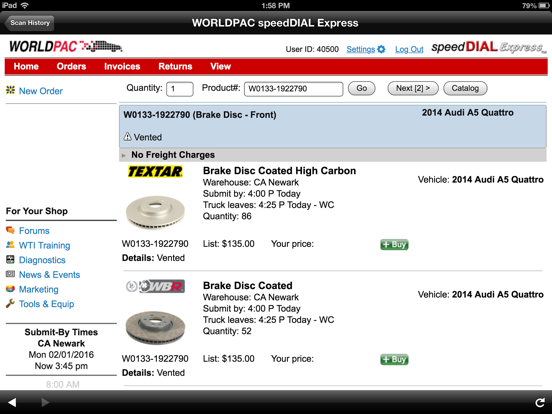Click the Marketing colorful icon
The width and height of the screenshot is (552, 414).
point(10,289)
